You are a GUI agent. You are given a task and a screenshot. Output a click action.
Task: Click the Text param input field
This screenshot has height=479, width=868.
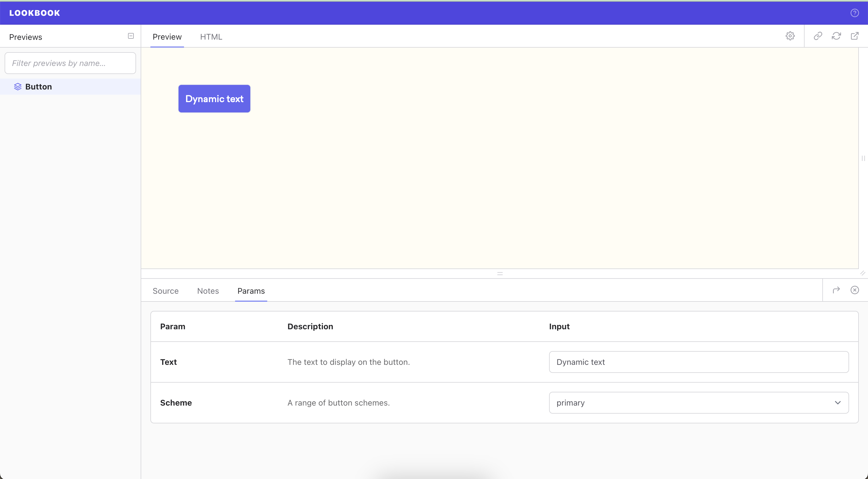click(x=699, y=362)
